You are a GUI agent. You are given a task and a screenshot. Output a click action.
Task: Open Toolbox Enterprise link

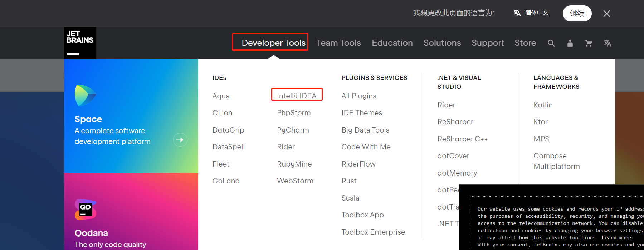pos(373,232)
